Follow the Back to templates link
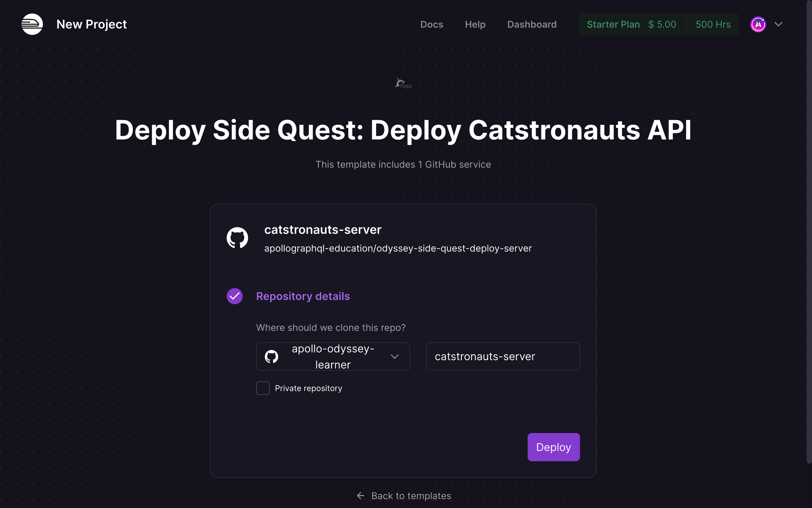The width and height of the screenshot is (812, 508). coord(411,496)
